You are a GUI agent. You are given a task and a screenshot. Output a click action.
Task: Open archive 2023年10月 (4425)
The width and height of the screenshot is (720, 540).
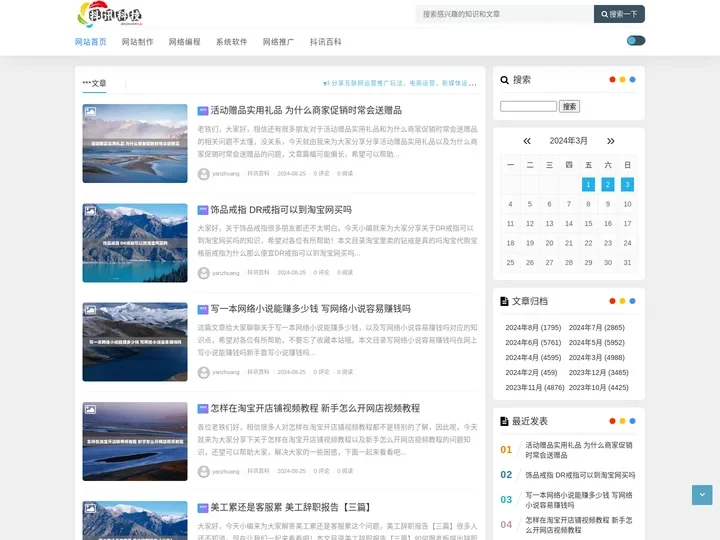pos(598,388)
